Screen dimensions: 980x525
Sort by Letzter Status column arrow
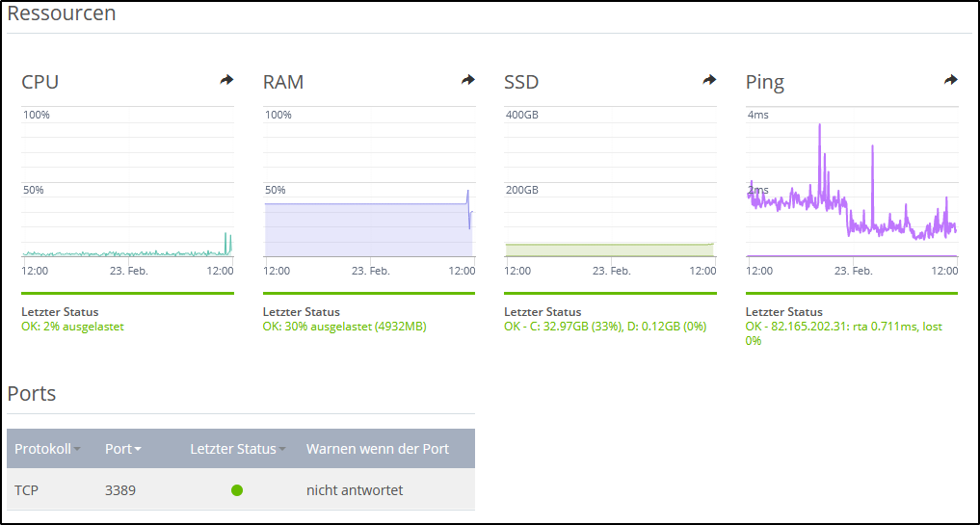tap(282, 449)
